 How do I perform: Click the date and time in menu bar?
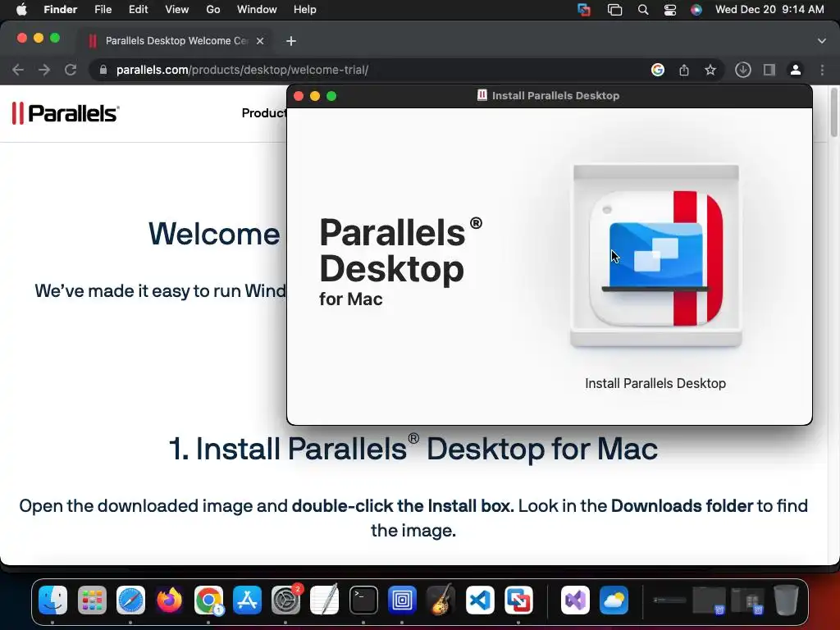pos(769,10)
